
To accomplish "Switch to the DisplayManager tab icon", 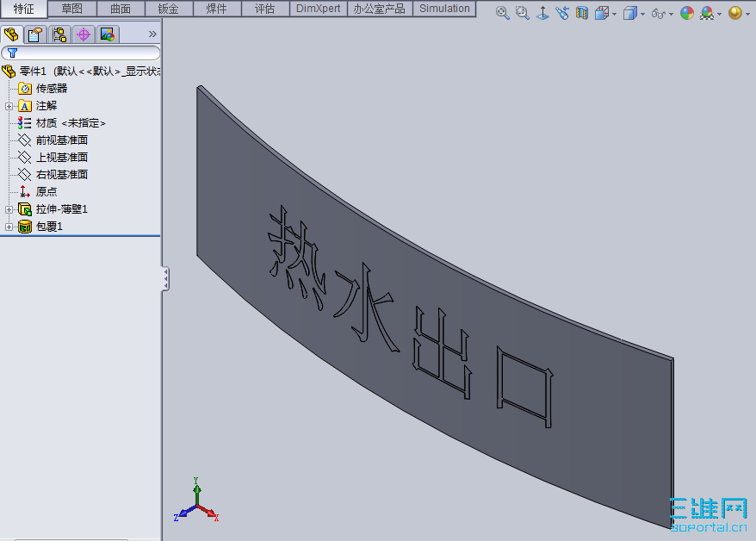I will 107,34.
